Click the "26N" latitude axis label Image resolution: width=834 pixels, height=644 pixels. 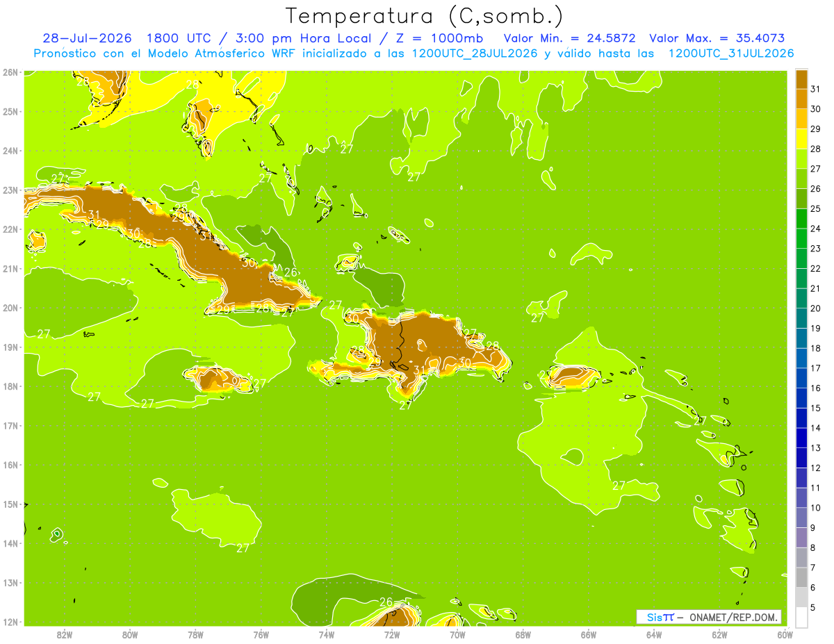coord(10,72)
